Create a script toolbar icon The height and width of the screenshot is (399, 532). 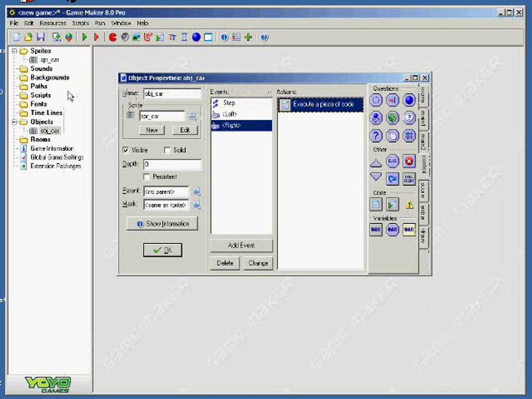click(160, 37)
